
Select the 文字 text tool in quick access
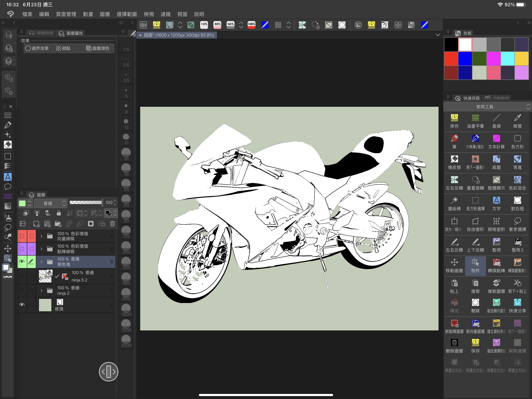[x=496, y=204]
